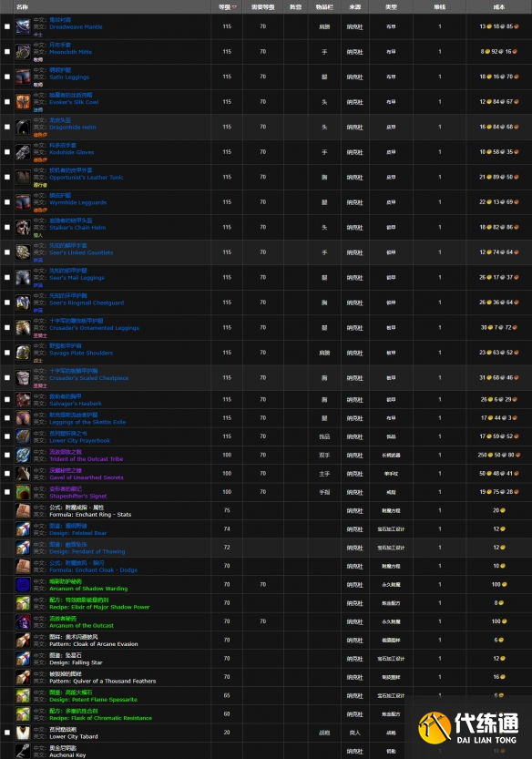
Task: Open Stalker's Chain Helm icon
Action: pyautogui.click(x=23, y=227)
